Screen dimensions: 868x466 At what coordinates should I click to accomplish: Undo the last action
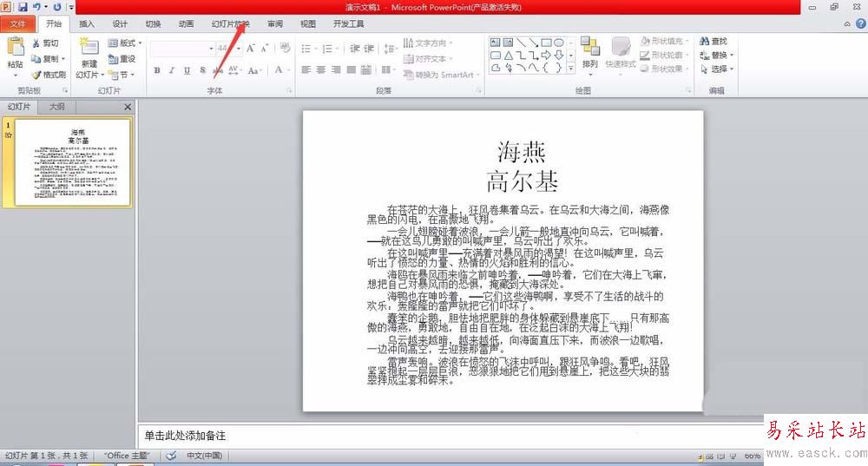36,7
